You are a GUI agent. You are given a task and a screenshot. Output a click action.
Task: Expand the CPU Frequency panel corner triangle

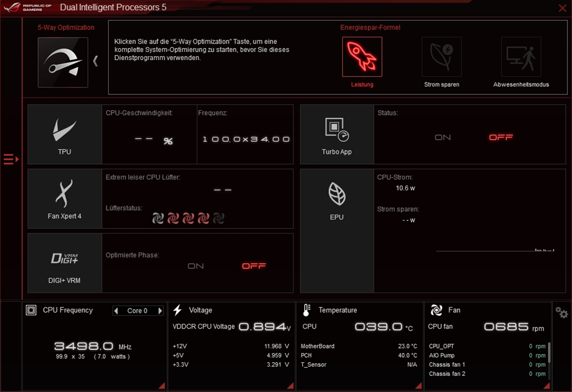162,386
